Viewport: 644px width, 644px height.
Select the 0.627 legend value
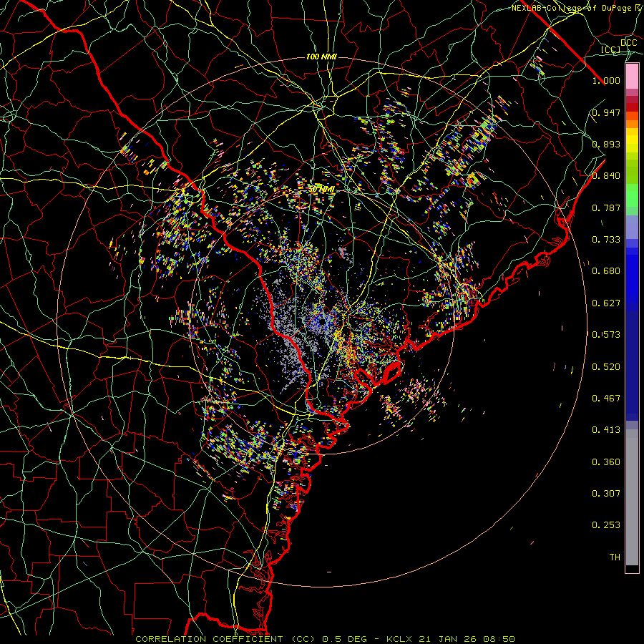[606, 303]
